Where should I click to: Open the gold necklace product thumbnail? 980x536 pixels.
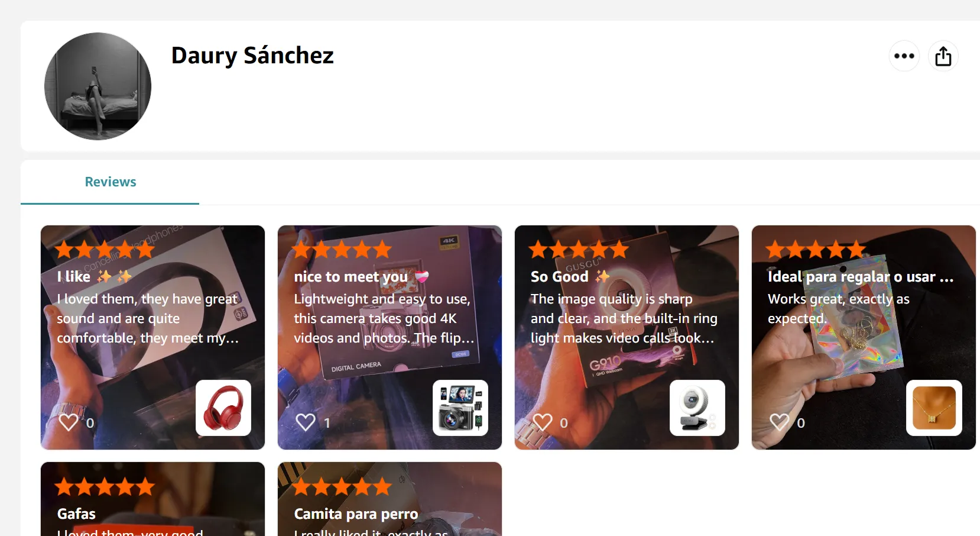(934, 408)
